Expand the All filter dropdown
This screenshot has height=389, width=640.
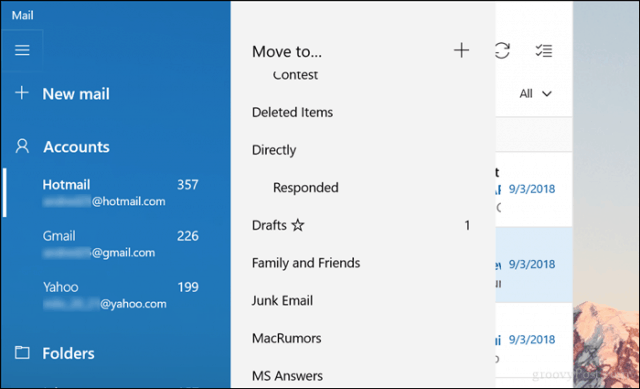535,94
